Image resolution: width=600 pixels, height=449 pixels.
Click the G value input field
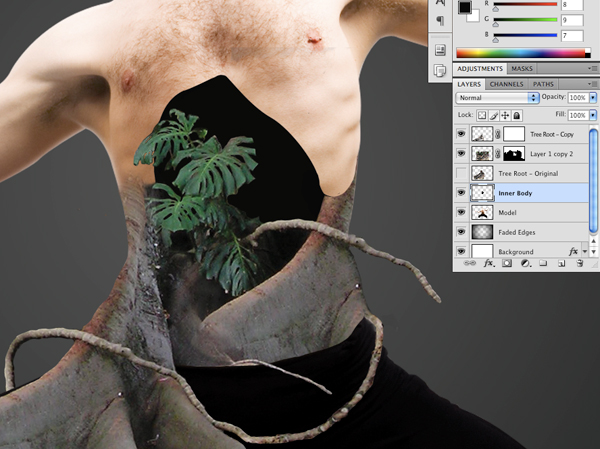pyautogui.click(x=572, y=20)
